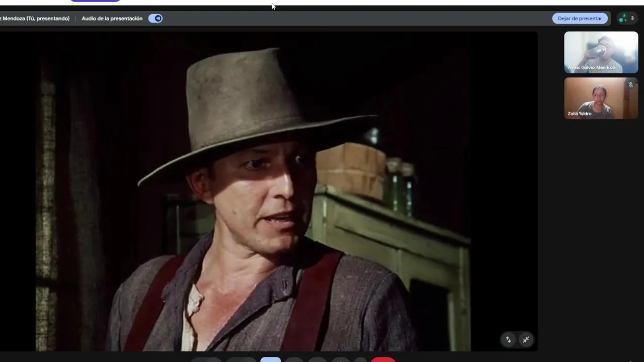This screenshot has height=362, width=644.
Task: Click the shared movie presentation view
Action: (269, 191)
